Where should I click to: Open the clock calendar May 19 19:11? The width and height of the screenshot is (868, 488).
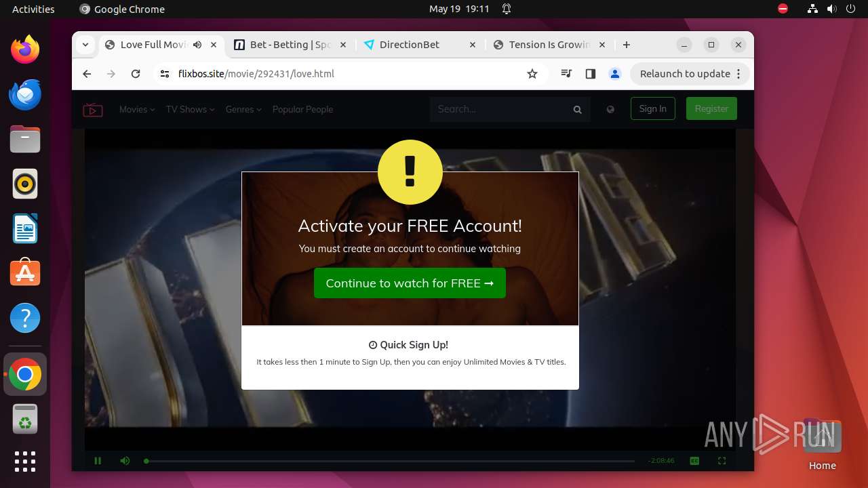click(459, 9)
